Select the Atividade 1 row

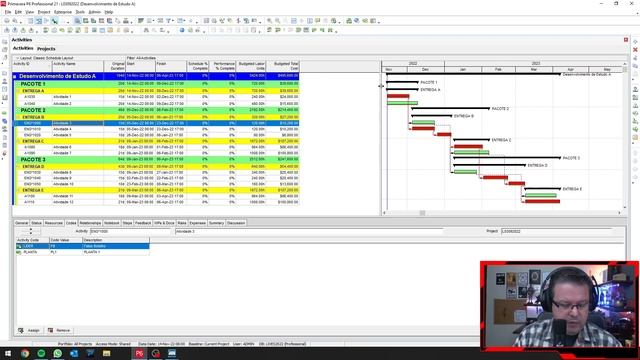[156, 97]
